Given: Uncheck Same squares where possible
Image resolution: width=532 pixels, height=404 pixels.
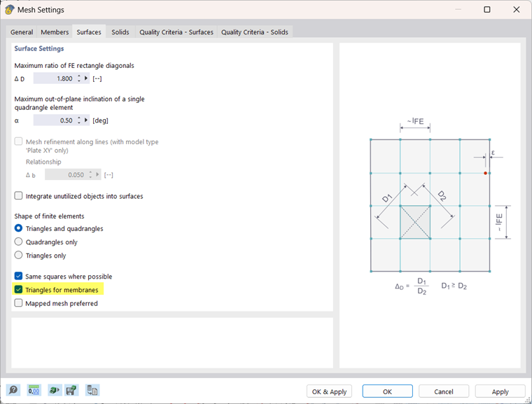Looking at the screenshot, I should tap(18, 276).
